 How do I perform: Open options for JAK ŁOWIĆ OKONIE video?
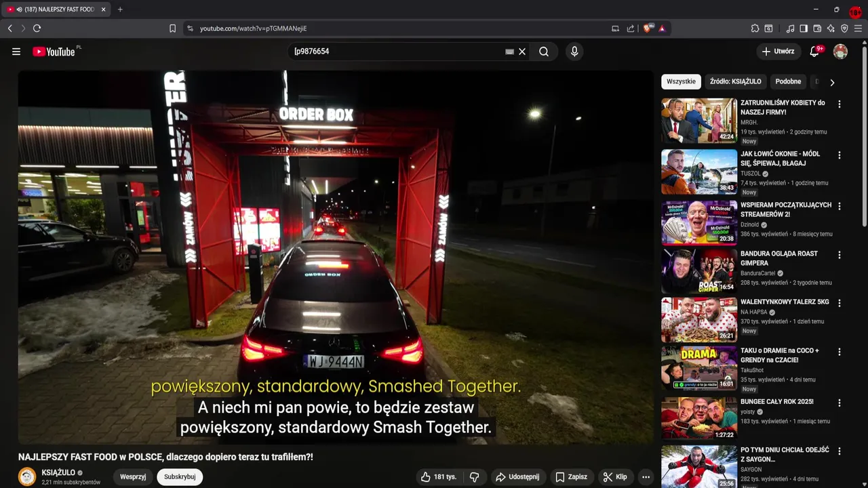tap(840, 155)
